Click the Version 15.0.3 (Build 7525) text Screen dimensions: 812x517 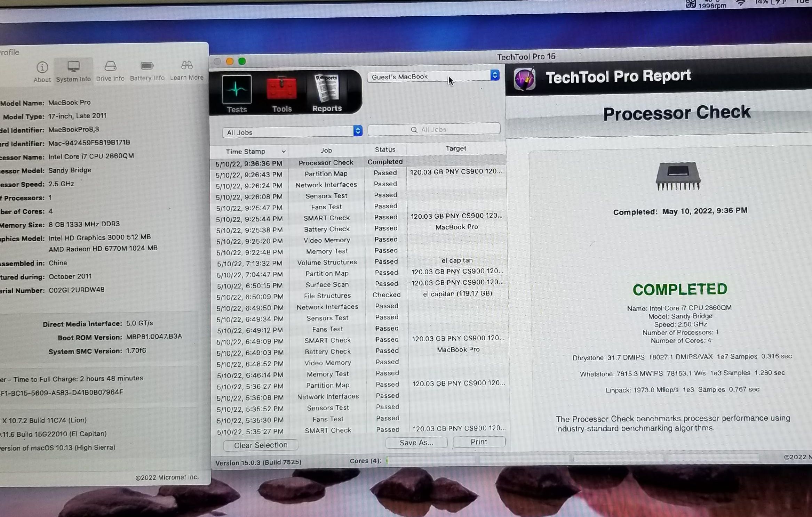coord(258,462)
